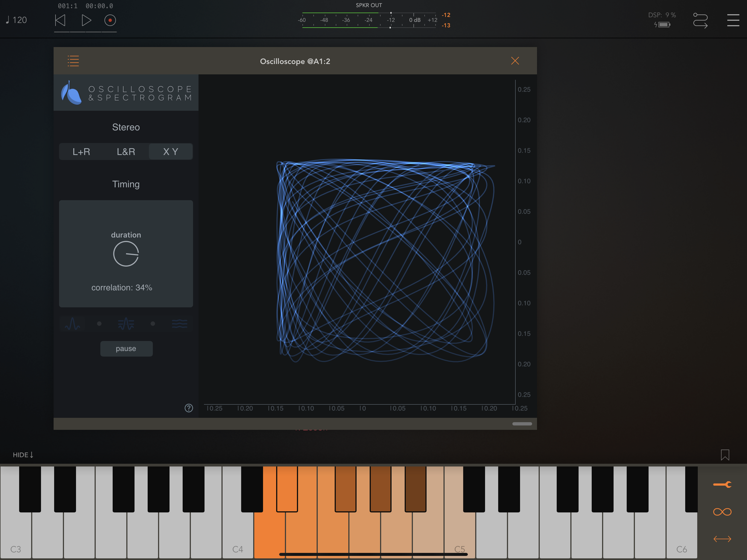This screenshot has height=560, width=747.
Task: Open the bookmark icon above keyboard
Action: click(725, 455)
